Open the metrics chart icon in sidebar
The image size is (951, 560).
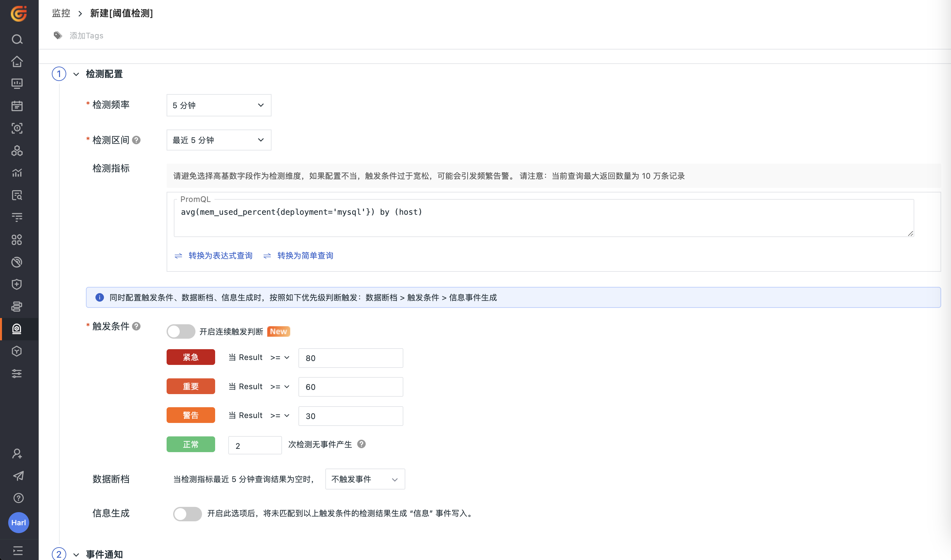coord(17,173)
